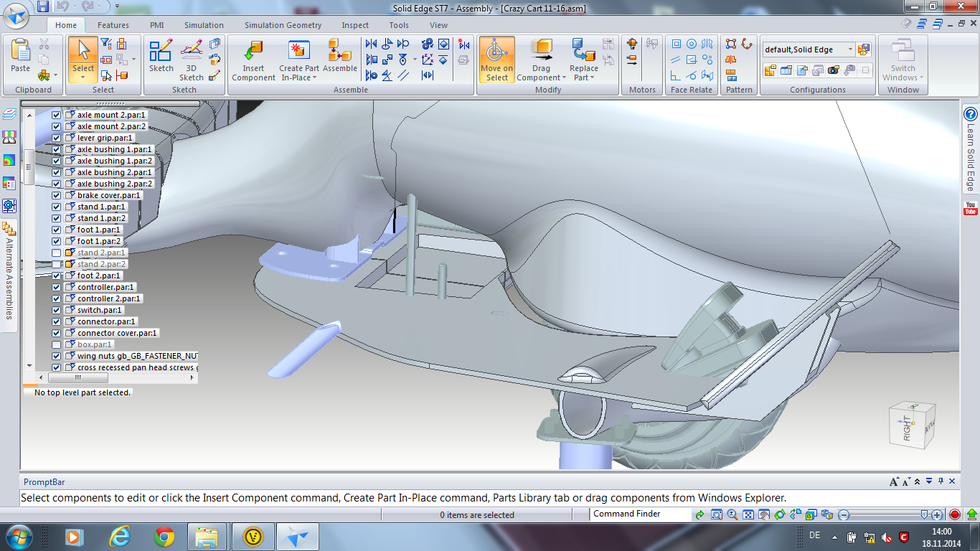Open the YouTube sidebar icon
This screenshot has width=980, height=551.
coord(970,209)
